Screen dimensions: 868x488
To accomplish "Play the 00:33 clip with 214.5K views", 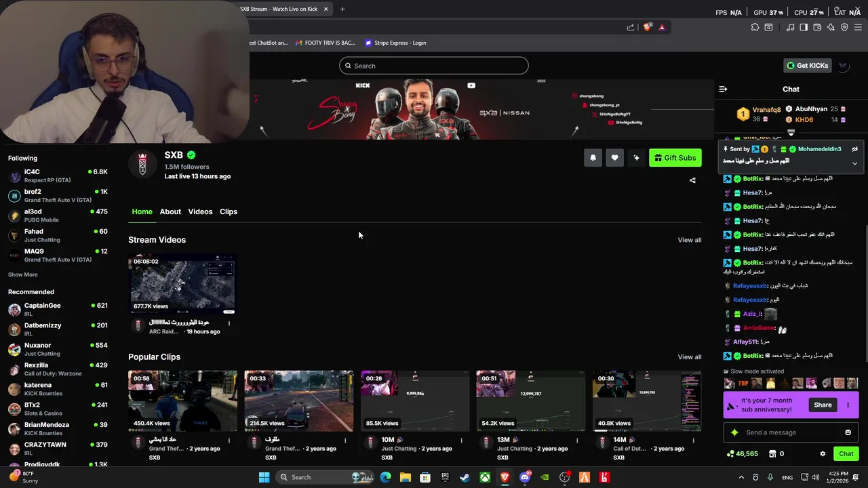I will [298, 401].
